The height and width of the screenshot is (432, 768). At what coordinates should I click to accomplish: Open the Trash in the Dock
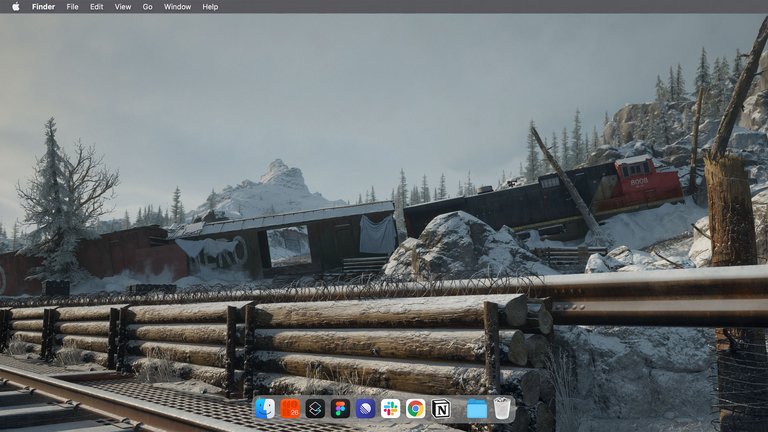pyautogui.click(x=502, y=408)
